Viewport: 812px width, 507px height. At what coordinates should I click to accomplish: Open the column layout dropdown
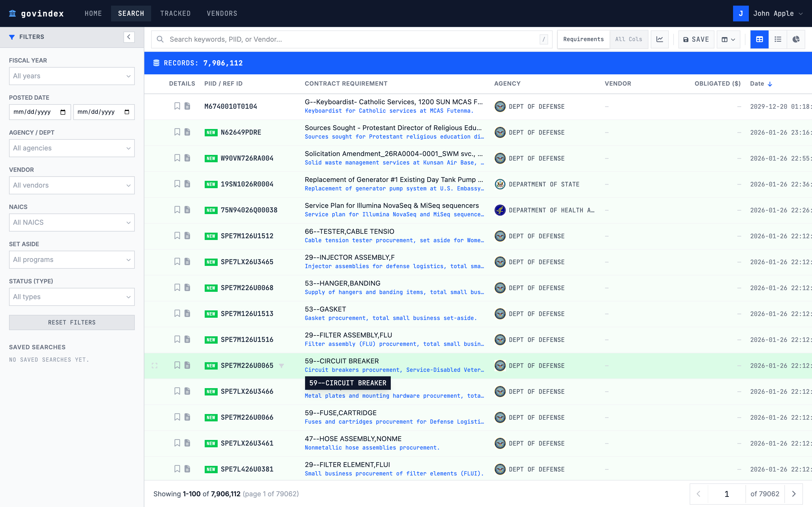(x=728, y=39)
